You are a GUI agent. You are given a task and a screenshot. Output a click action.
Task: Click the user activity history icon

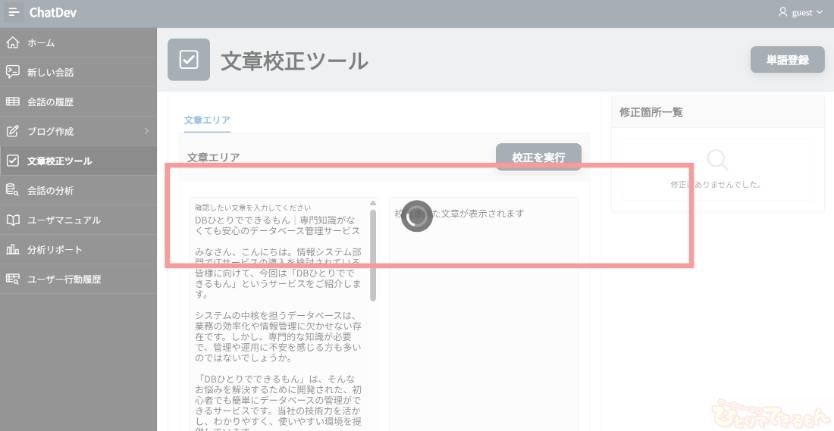point(13,279)
